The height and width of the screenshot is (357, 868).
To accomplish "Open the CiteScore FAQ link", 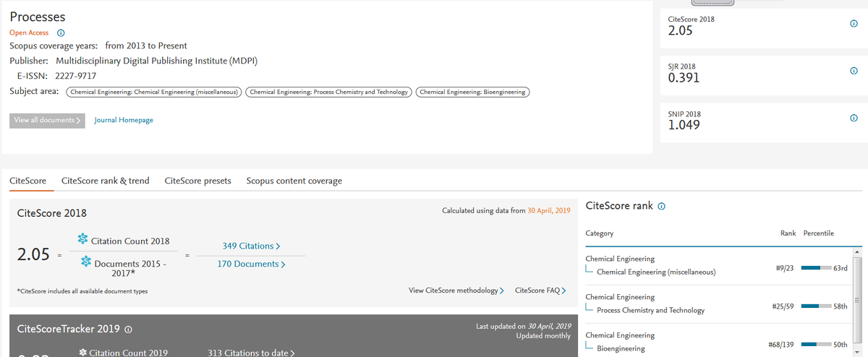I will tap(540, 291).
